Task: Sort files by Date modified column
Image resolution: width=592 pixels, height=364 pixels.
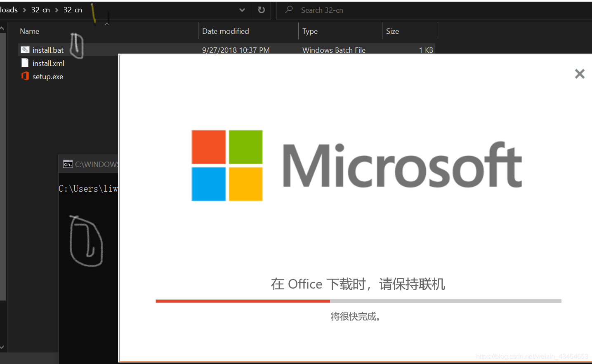Action: click(226, 31)
